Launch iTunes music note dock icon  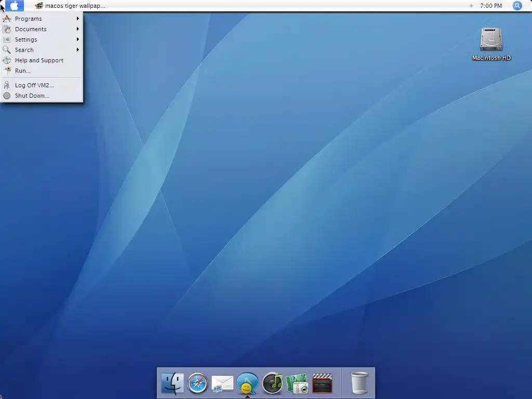(x=272, y=383)
